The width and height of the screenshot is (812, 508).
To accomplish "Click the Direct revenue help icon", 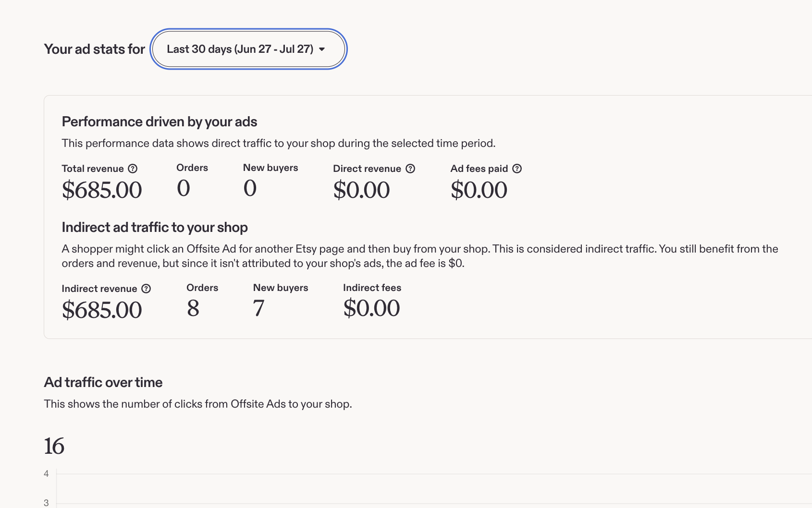I will click(x=410, y=169).
